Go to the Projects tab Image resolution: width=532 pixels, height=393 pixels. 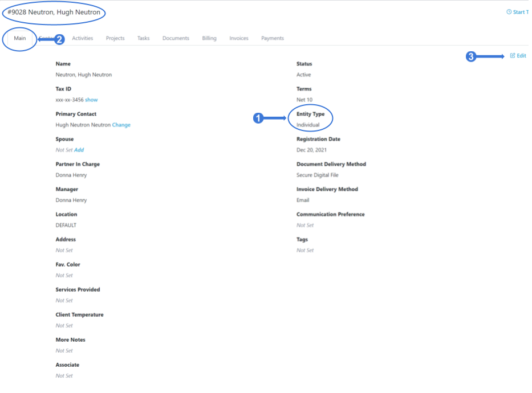115,39
